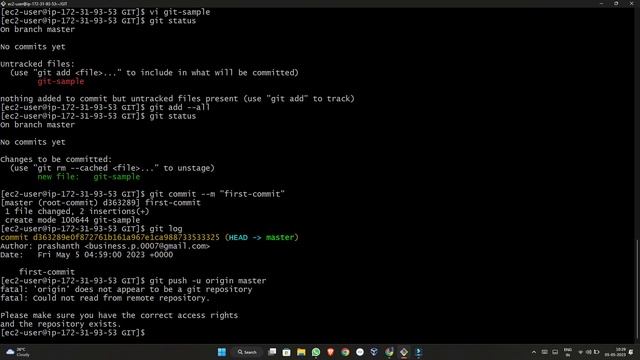Click the 'create mode 100644 git-sample' line
The width and height of the screenshot is (640, 360).
pos(72,220)
